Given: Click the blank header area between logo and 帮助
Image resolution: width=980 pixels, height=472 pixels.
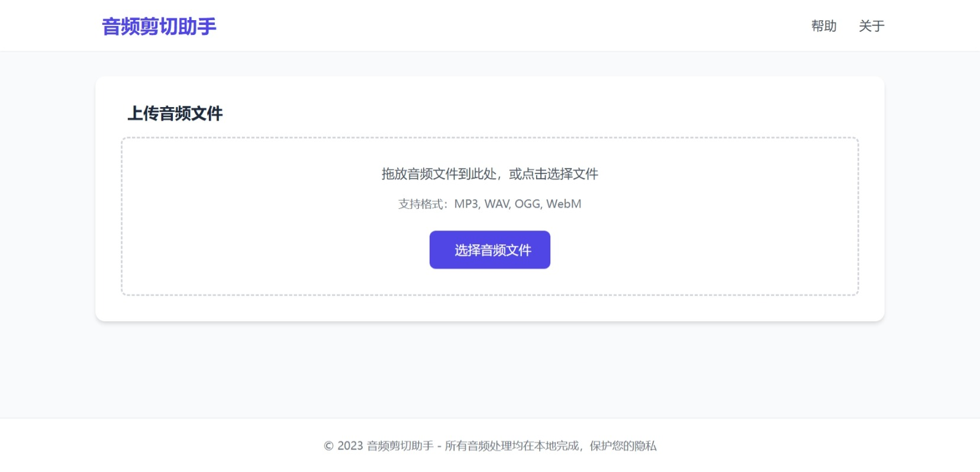Looking at the screenshot, I should point(503,26).
